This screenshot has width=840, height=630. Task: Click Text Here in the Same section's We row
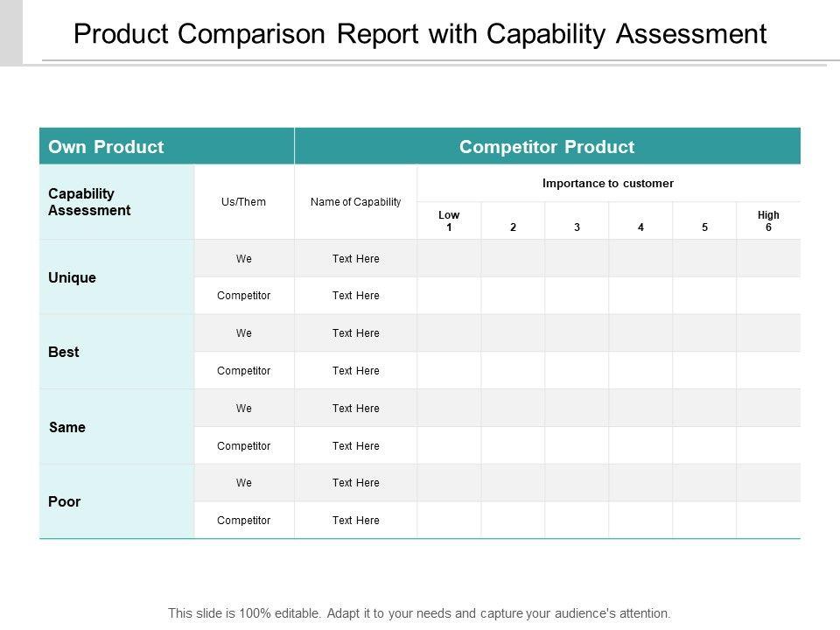(356, 409)
